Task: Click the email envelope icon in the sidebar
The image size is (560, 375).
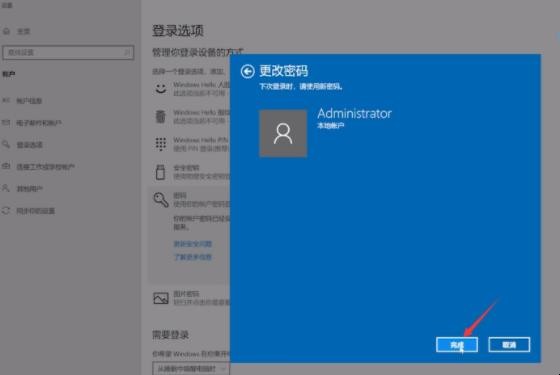Action: [x=6, y=122]
